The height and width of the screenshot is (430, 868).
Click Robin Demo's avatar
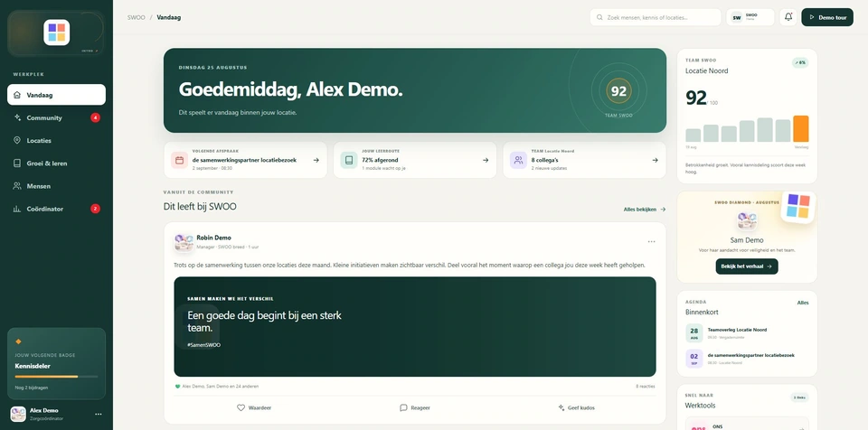pyautogui.click(x=184, y=242)
